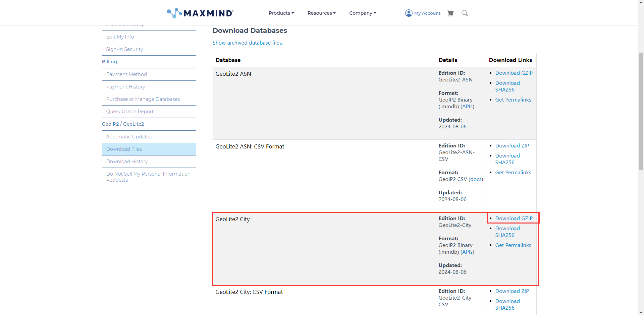Select Automatic Updates in sidebar
The width and height of the screenshot is (644, 315).
coord(149,137)
